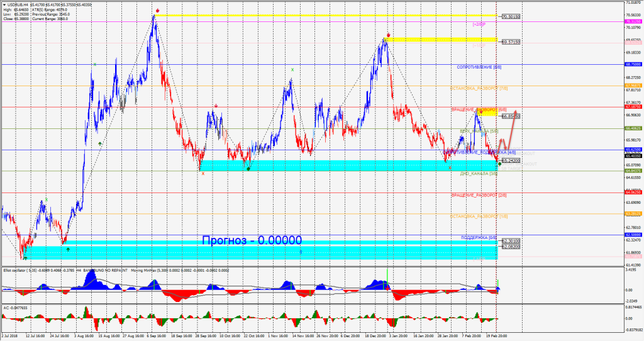Image resolution: width=644 pixels, height=341 pixels.
Task: Click the СОПРОТИВЛЕНИЕ [8/8] level label
Action: [x=479, y=67]
